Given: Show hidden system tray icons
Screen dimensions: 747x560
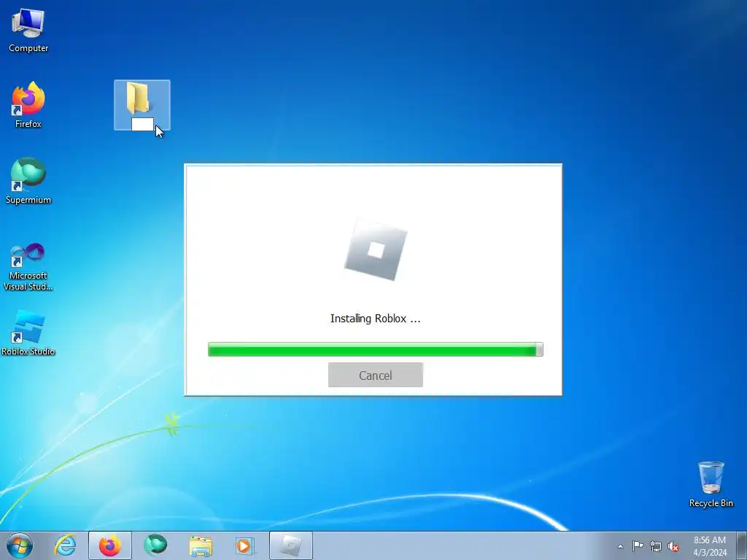Looking at the screenshot, I should pyautogui.click(x=620, y=546).
